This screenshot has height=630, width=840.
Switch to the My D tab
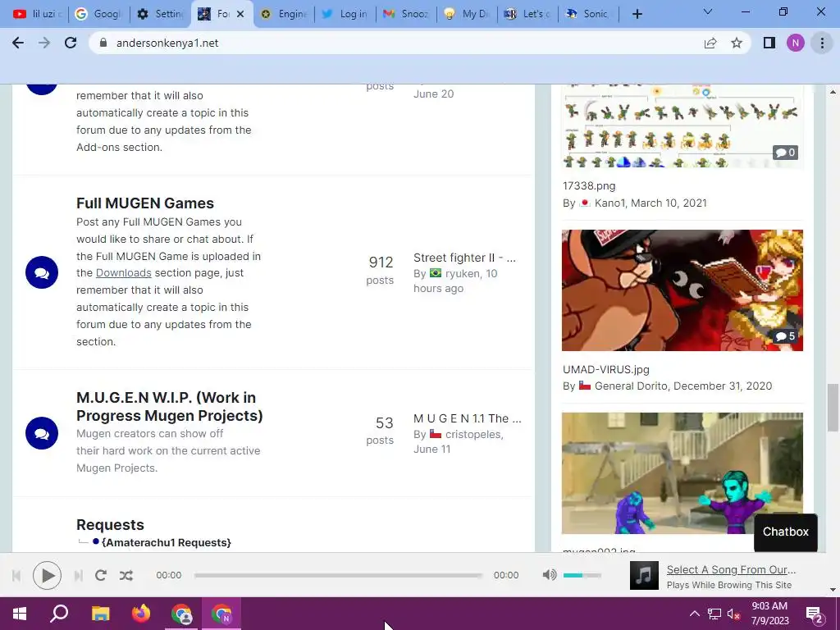point(468,14)
